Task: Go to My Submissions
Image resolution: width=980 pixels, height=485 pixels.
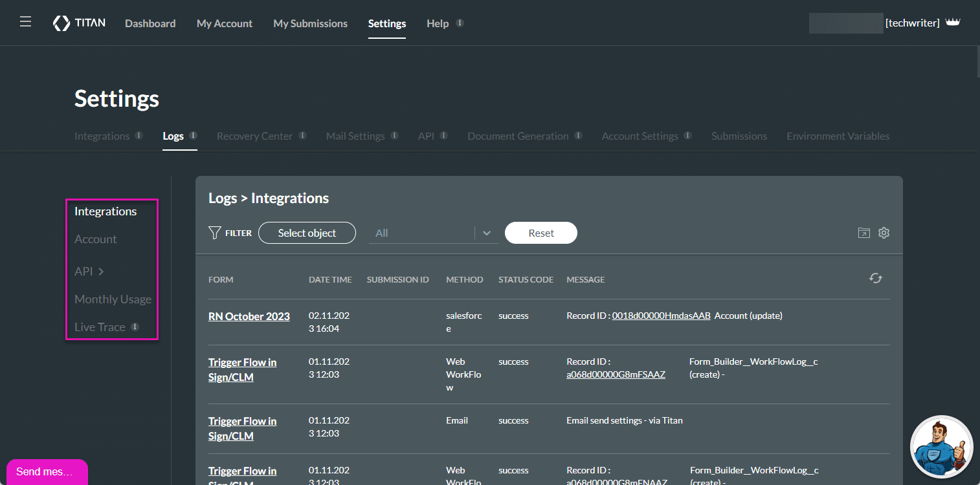Action: coord(310,23)
